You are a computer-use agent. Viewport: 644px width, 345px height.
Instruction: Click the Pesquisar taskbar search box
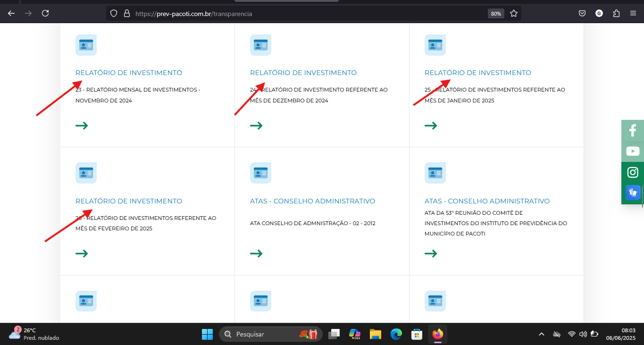pyautogui.click(x=271, y=334)
